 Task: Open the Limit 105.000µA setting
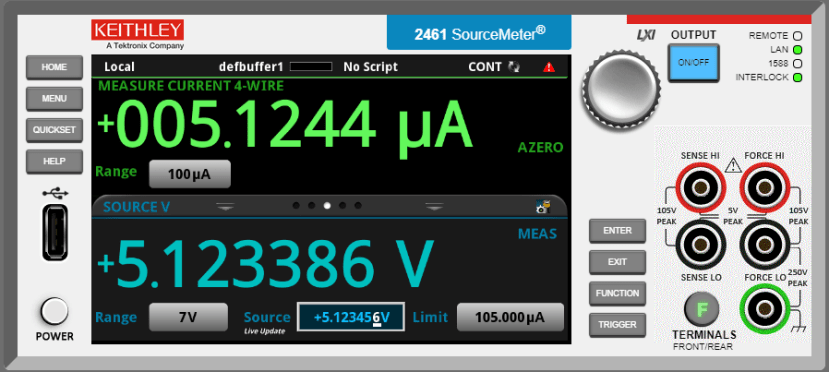(510, 317)
